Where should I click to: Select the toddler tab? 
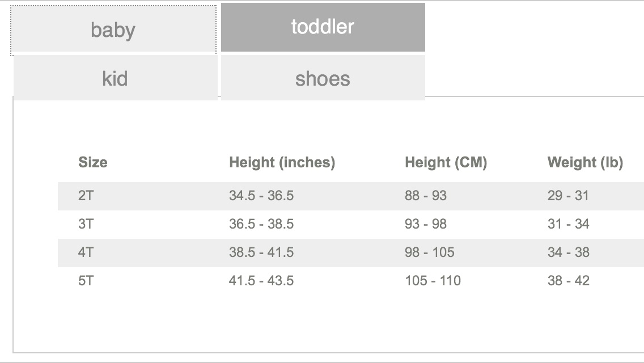323,27
